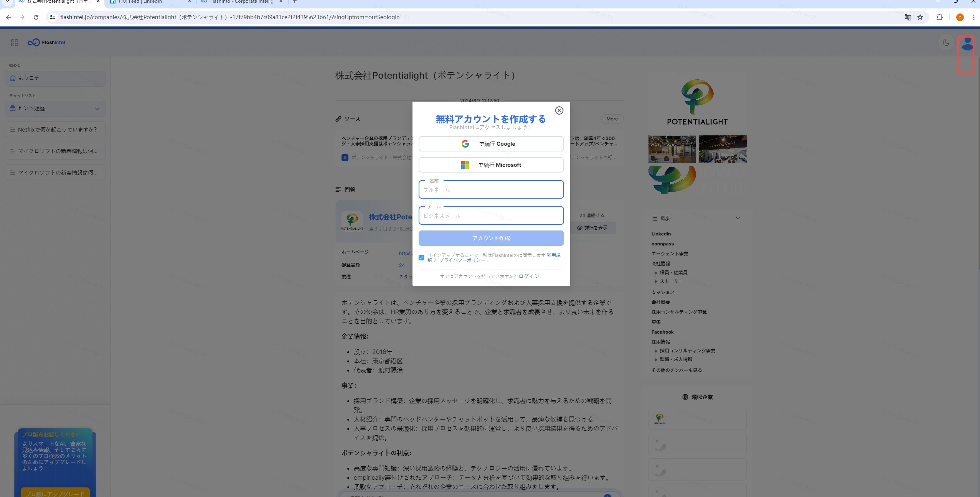Open the POTENTIALIGHT large logo image

pos(698,102)
